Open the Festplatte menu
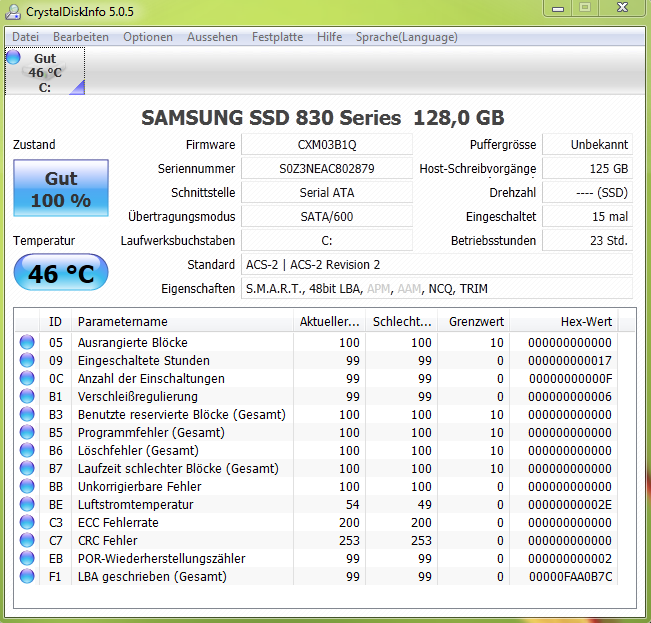This screenshot has height=623, width=651. [277, 37]
